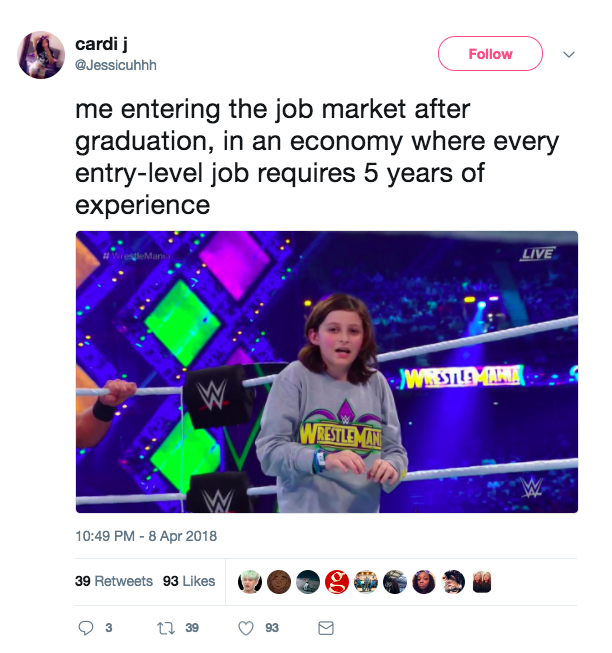Screen dimensions: 612x653
Task: Click the brown circular liker avatar
Action: click(x=279, y=581)
